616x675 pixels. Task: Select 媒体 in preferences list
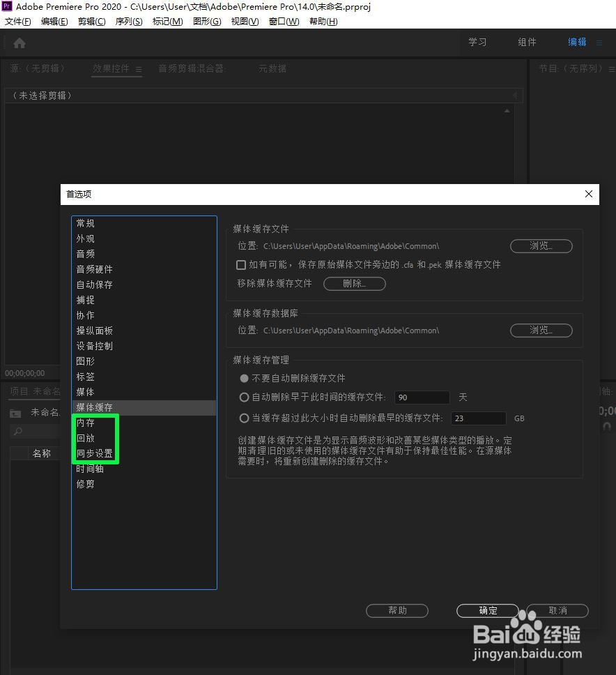pos(144,392)
